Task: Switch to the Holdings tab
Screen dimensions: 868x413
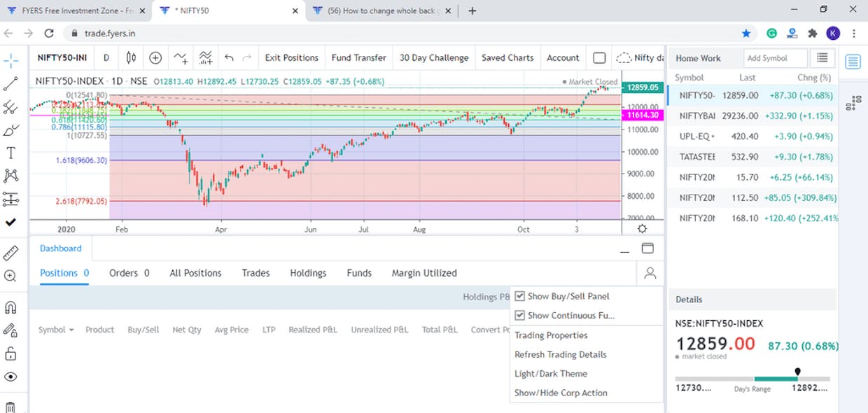Action: (308, 273)
